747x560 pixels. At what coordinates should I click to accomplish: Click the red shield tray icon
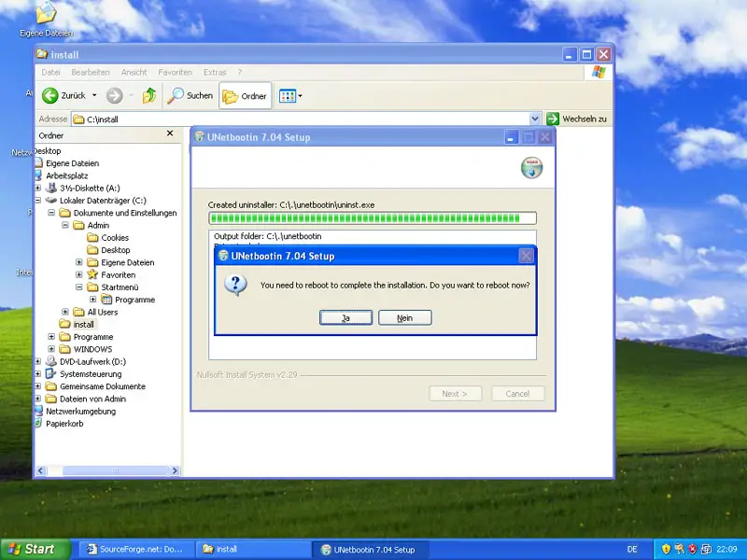point(693,549)
